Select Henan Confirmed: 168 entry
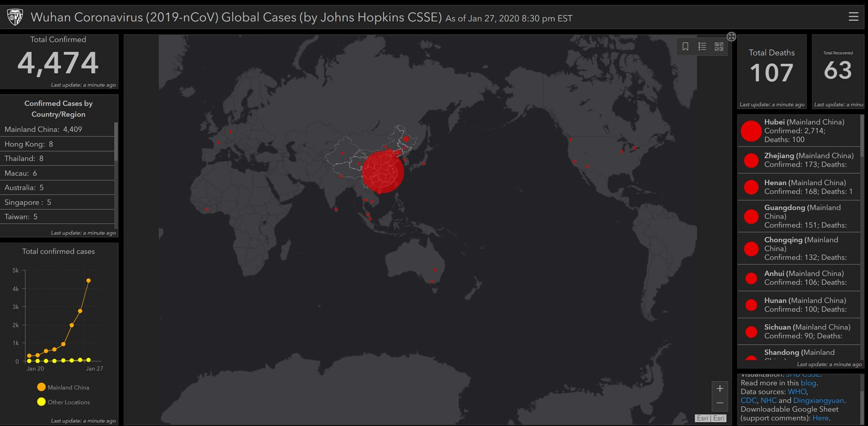 pyautogui.click(x=799, y=187)
